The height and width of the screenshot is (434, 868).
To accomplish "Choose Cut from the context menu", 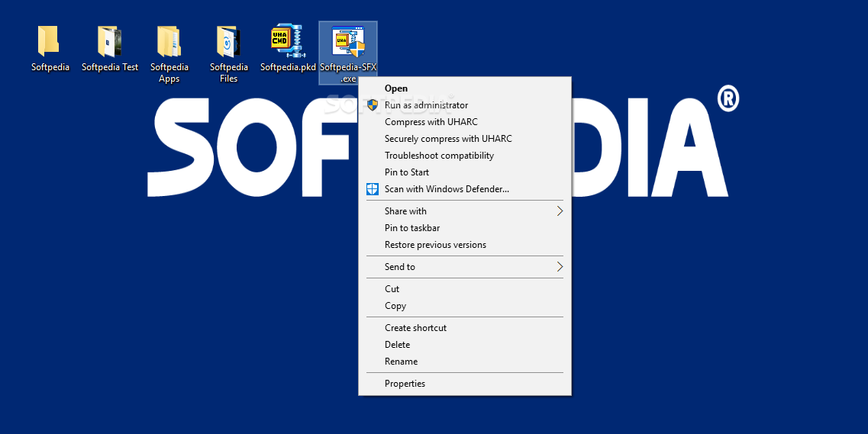I will [x=465, y=288].
